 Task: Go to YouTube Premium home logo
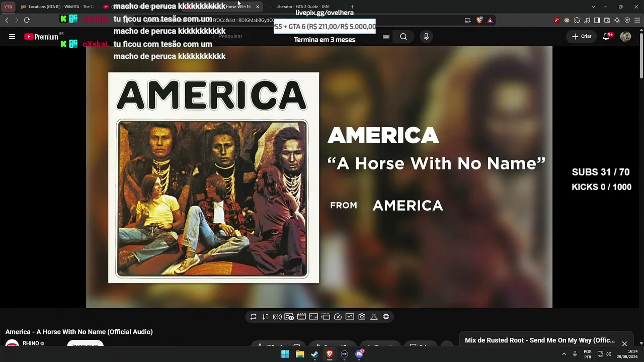41,37
